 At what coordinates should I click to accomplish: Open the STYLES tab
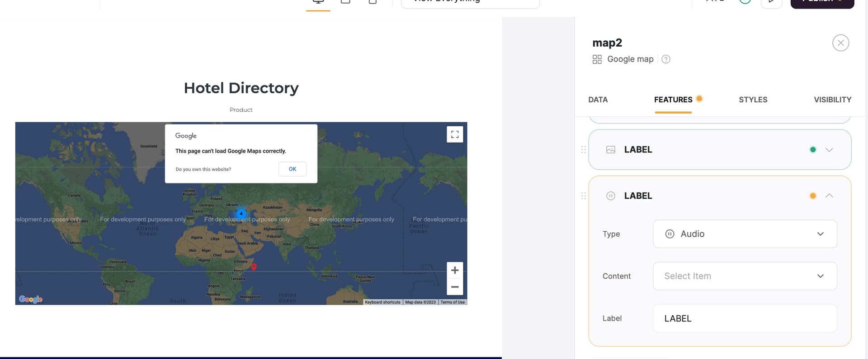click(x=753, y=100)
